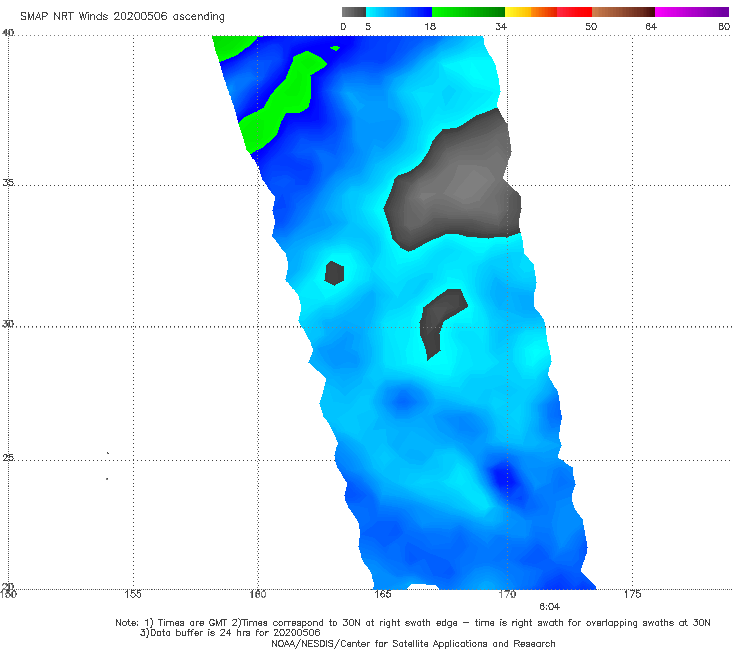The image size is (740, 650).
Task: Click the blue gradient segment of the color bar
Action: pyautogui.click(x=399, y=12)
